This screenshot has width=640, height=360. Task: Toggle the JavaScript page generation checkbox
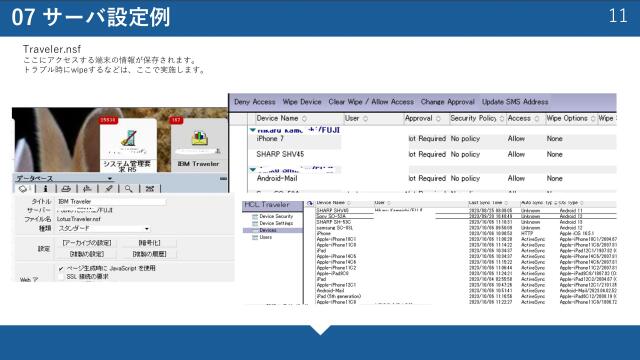click(61, 268)
